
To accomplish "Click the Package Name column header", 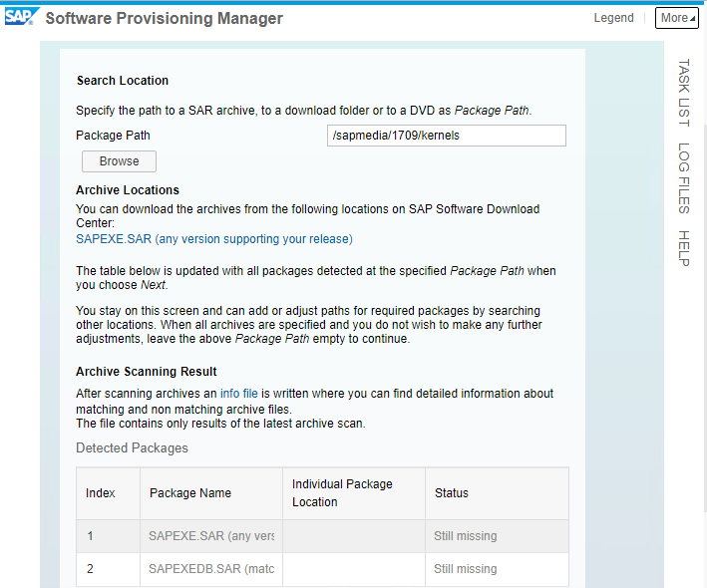I will [x=211, y=493].
